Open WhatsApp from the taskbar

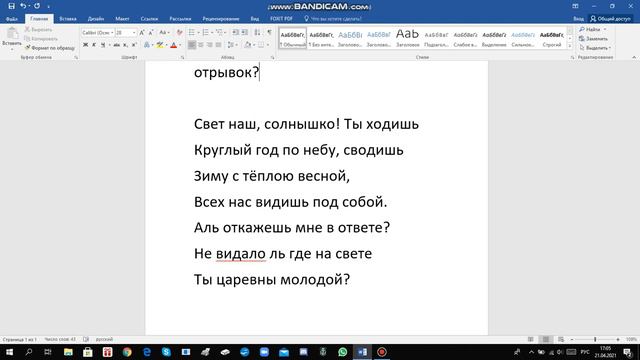point(342,352)
